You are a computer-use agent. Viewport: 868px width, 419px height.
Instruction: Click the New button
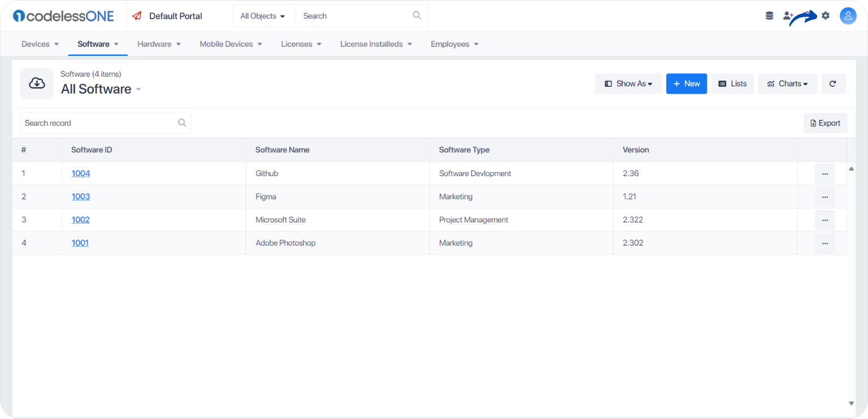[687, 84]
